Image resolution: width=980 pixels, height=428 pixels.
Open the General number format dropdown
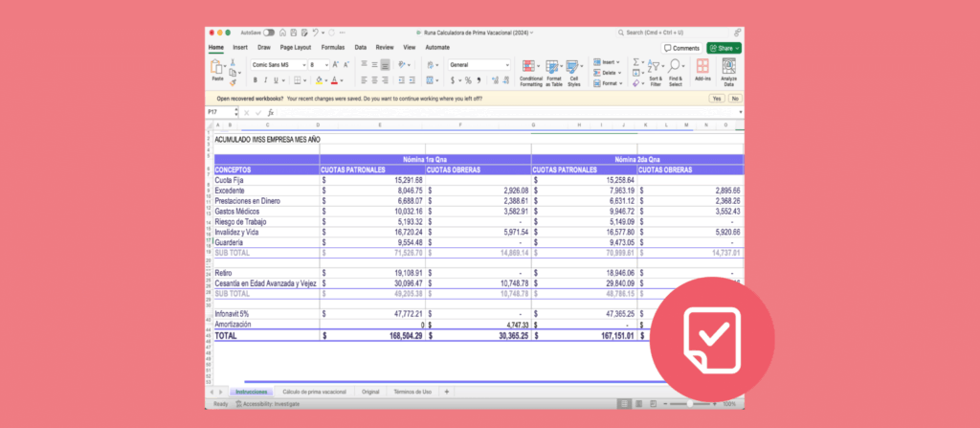(507, 65)
